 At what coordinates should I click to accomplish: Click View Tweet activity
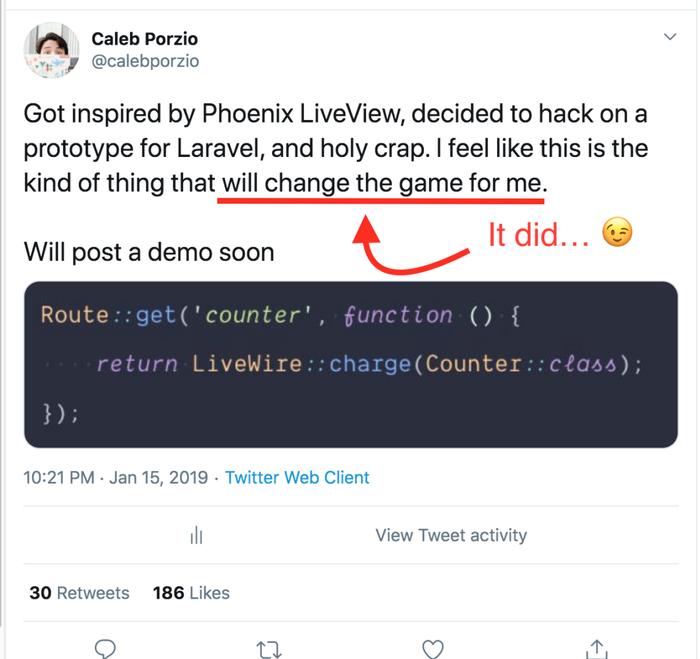click(451, 535)
